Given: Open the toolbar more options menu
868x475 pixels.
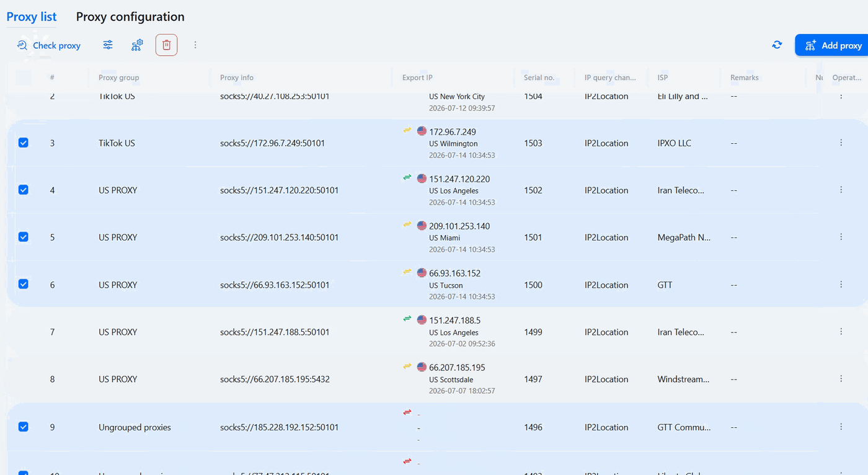Looking at the screenshot, I should pyautogui.click(x=195, y=45).
